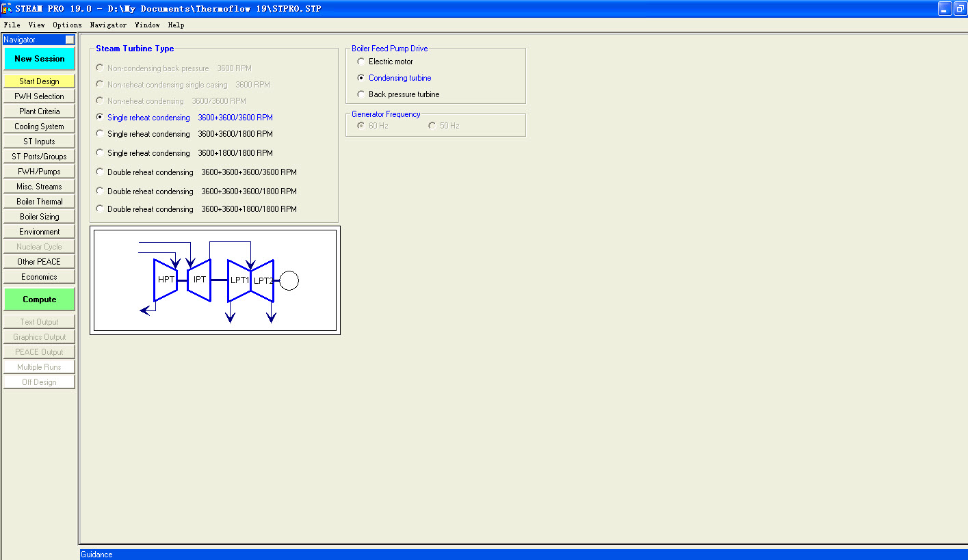Click the IPT turbine in diagram
Screen dimensions: 968x560
[x=199, y=280]
